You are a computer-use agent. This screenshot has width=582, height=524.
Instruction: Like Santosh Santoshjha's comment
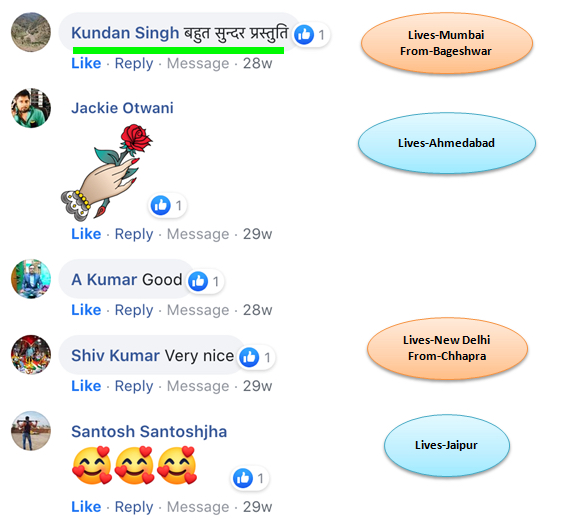click(86, 507)
